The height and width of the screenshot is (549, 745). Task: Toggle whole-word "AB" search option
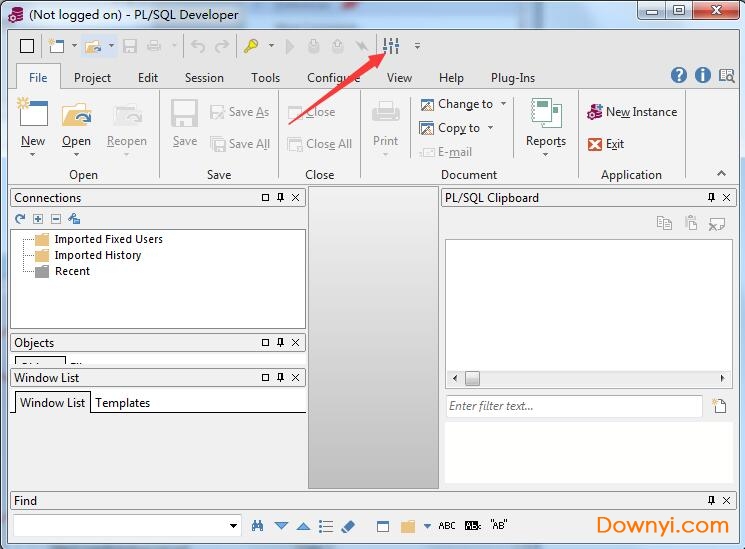coord(499,526)
